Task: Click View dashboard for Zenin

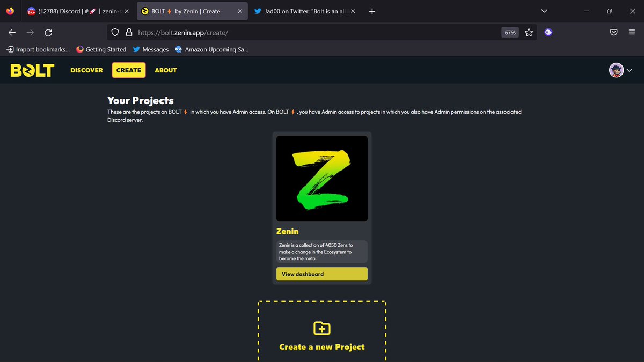Action: click(x=322, y=274)
